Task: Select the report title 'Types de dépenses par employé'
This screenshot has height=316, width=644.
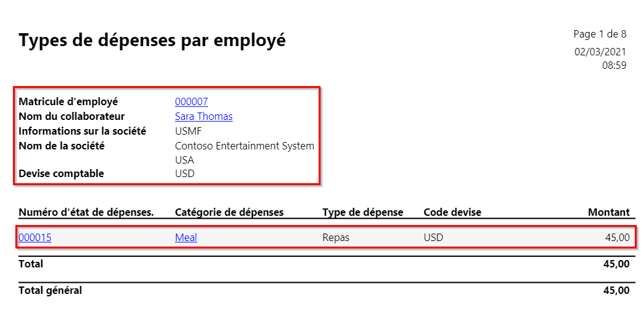Action: 152,41
